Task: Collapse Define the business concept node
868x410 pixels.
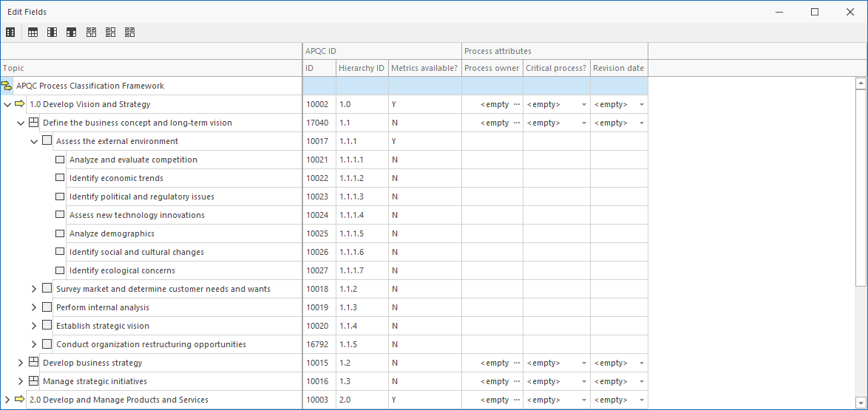Action: (21, 123)
